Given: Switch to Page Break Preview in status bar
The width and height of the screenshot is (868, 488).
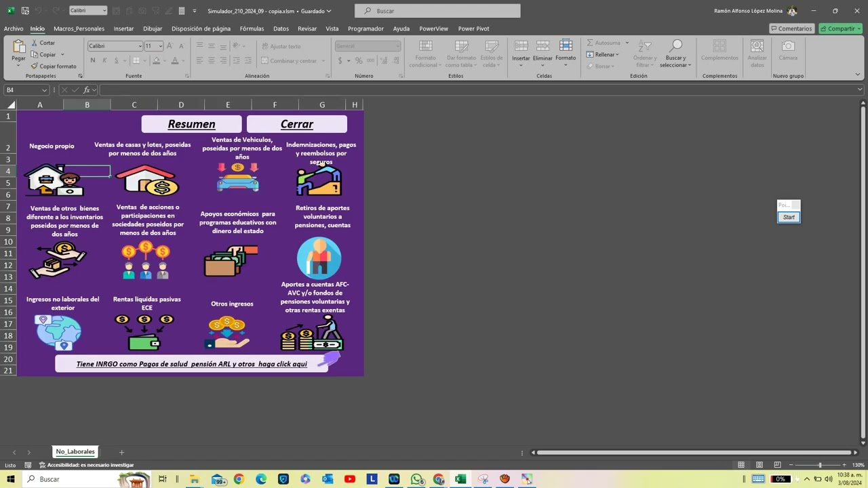Looking at the screenshot, I should [x=777, y=465].
